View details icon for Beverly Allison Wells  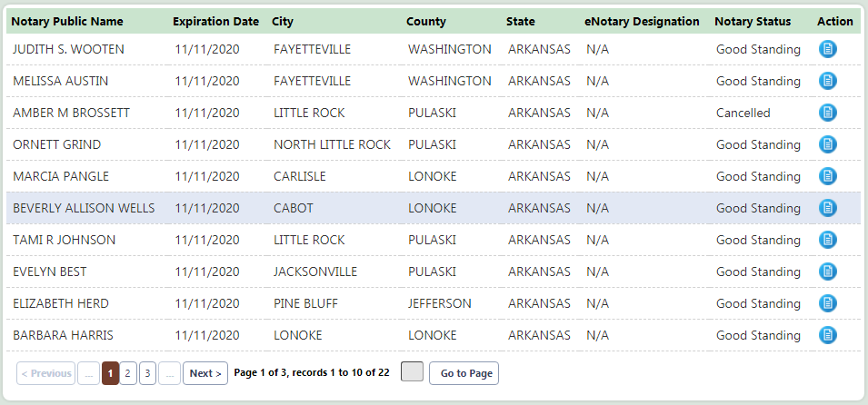tap(827, 208)
